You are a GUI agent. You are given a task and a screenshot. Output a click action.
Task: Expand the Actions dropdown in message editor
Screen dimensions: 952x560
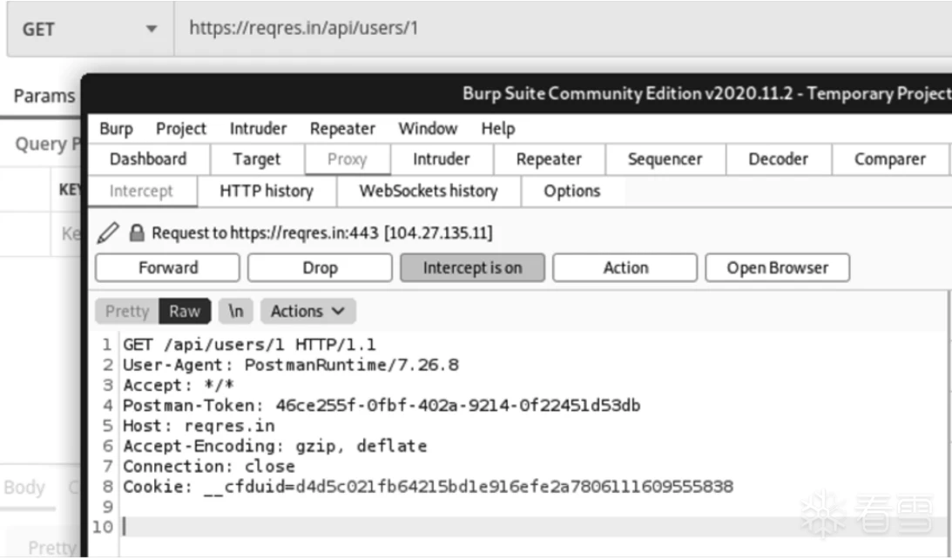tap(307, 311)
